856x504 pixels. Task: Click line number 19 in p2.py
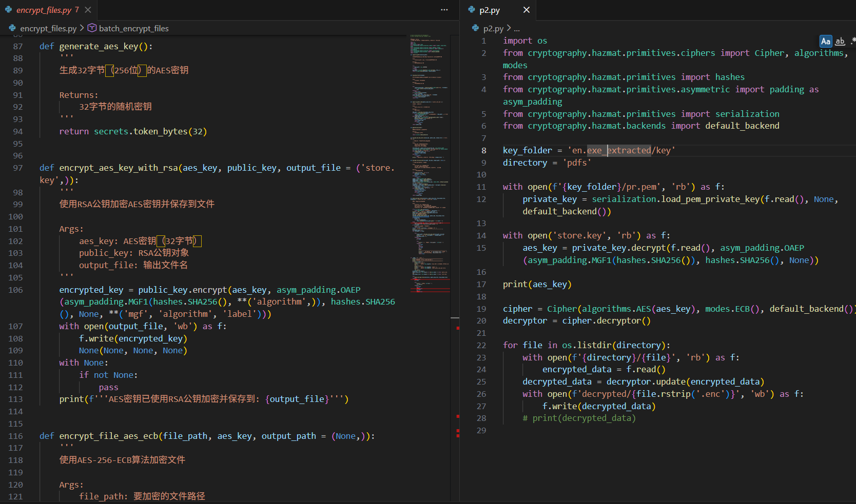point(481,309)
